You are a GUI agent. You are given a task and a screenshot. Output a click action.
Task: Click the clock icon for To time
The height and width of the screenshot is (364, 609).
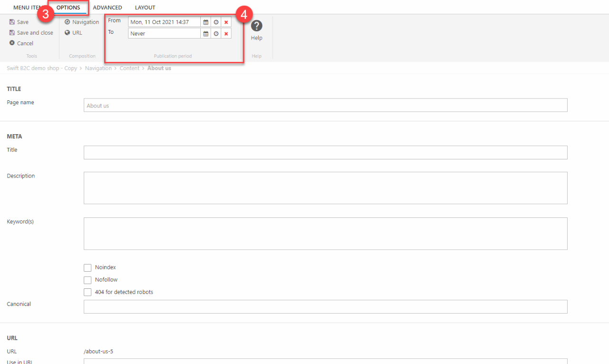pos(216,34)
